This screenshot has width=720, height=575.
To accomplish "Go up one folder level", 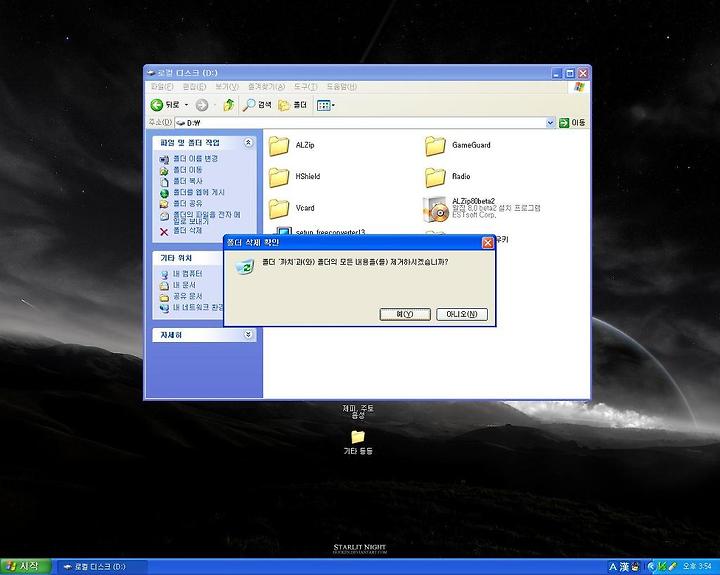I will (229, 105).
